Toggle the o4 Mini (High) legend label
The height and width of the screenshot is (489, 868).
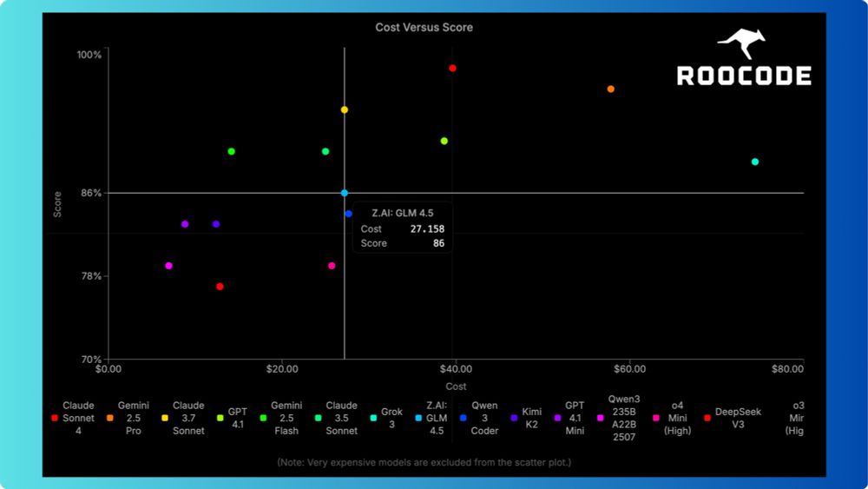(x=678, y=418)
